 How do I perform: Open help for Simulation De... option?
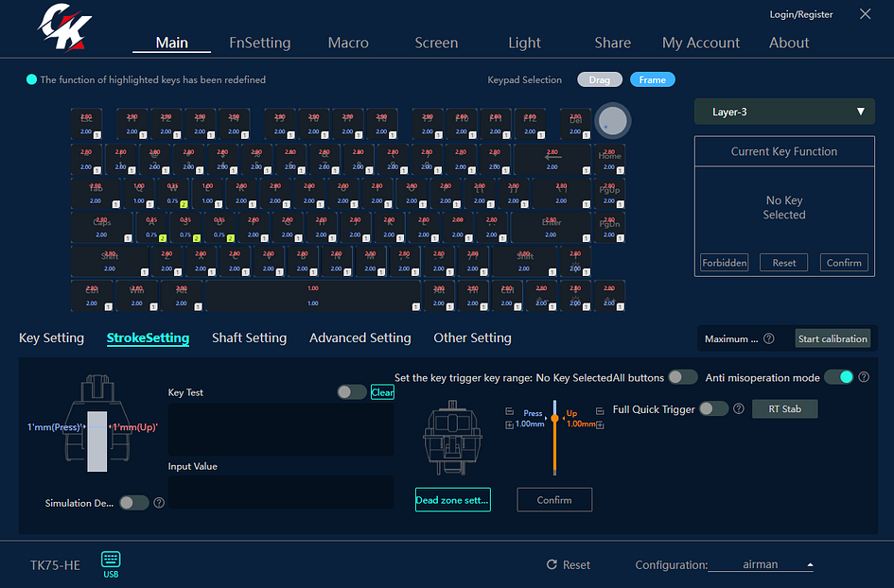pyautogui.click(x=159, y=503)
